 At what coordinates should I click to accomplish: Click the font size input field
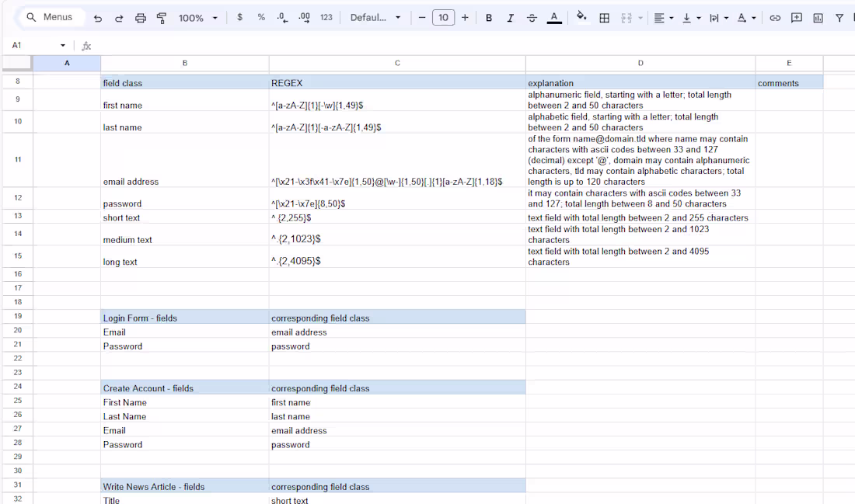pos(443,17)
